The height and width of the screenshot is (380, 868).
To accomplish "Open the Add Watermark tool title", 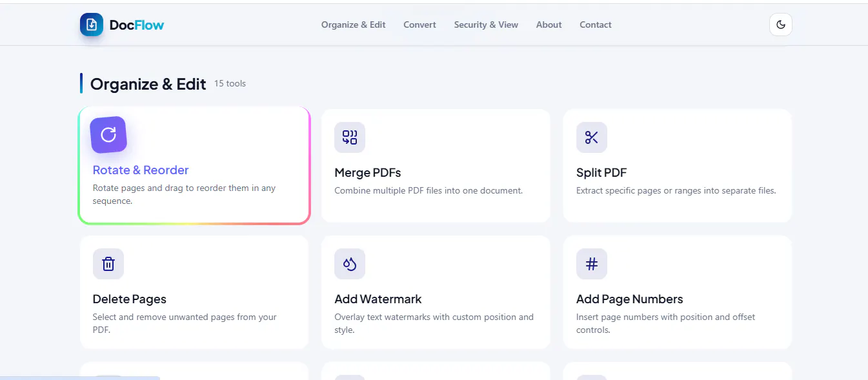I will 378,299.
